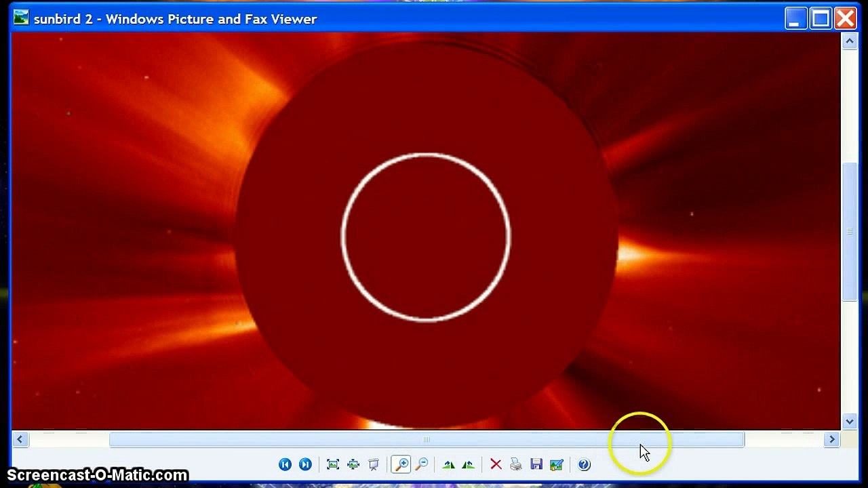Maximize the Picture and Fax Viewer window
The image size is (868, 488).
(820, 18)
